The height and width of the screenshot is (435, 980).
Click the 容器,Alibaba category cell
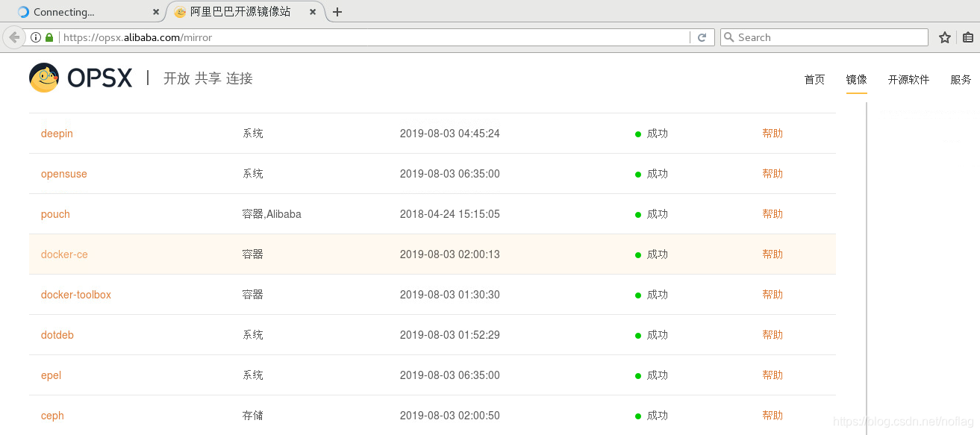click(272, 214)
